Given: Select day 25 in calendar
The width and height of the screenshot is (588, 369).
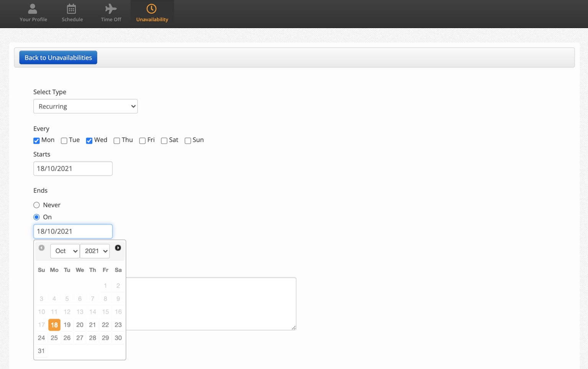Looking at the screenshot, I should 54,338.
